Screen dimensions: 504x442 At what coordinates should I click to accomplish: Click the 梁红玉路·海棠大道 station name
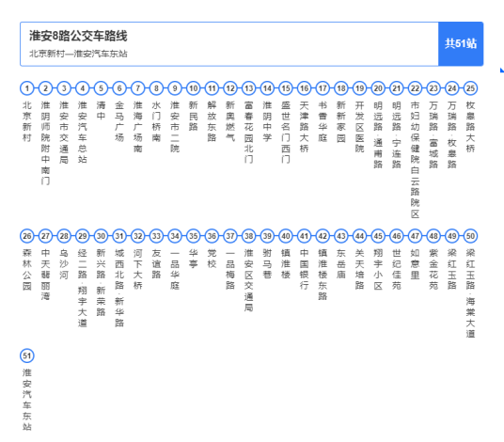470,293
